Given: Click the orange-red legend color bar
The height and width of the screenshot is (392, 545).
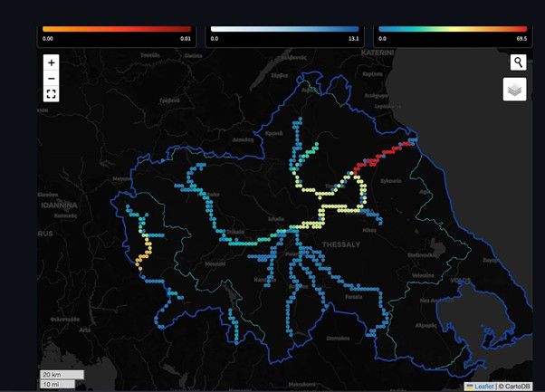Looking at the screenshot, I should point(117,29).
